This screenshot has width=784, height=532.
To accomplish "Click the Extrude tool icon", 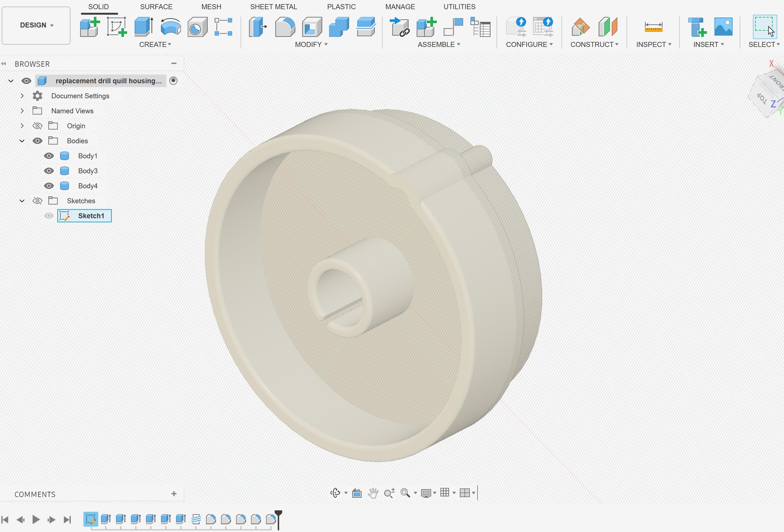I will click(x=143, y=27).
